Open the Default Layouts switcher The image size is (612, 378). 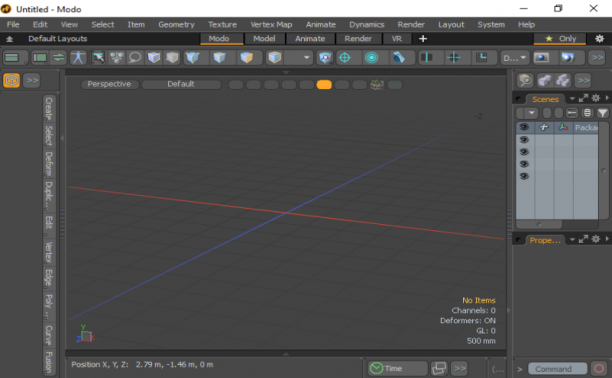tap(57, 39)
